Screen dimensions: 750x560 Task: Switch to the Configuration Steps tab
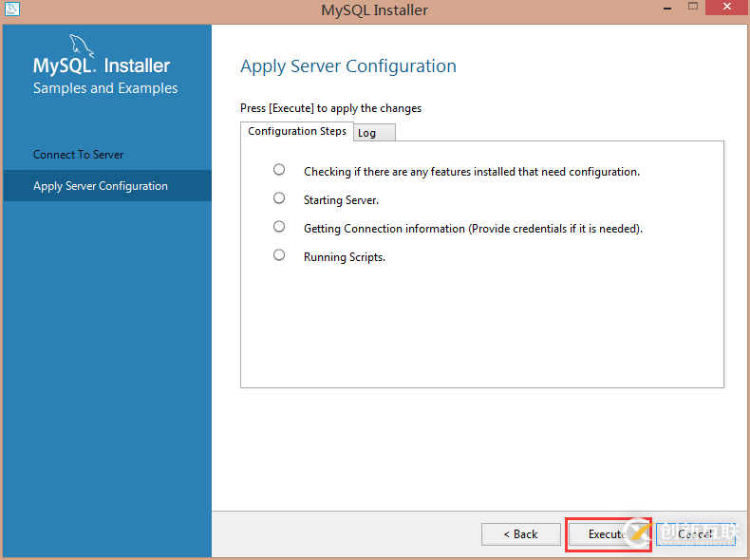(x=296, y=131)
